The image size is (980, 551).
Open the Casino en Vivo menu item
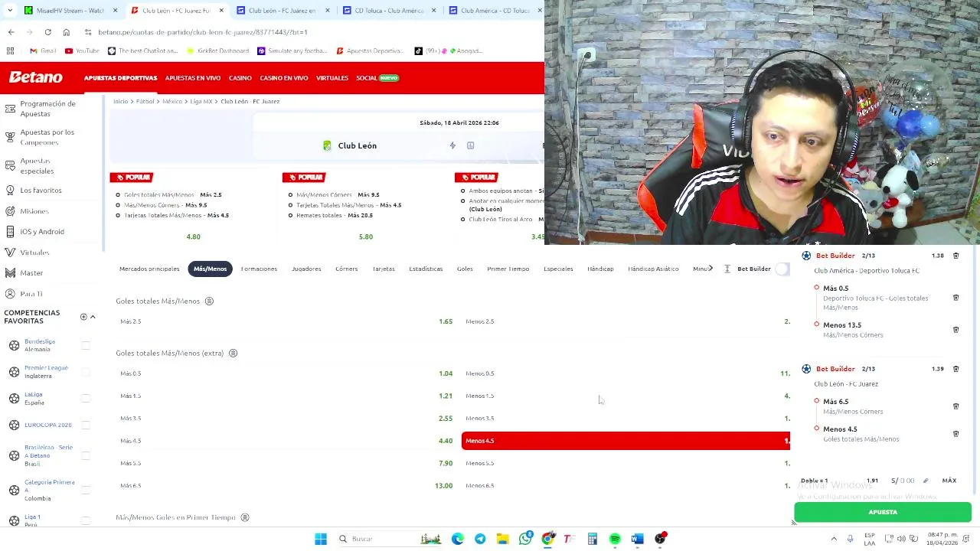[283, 78]
